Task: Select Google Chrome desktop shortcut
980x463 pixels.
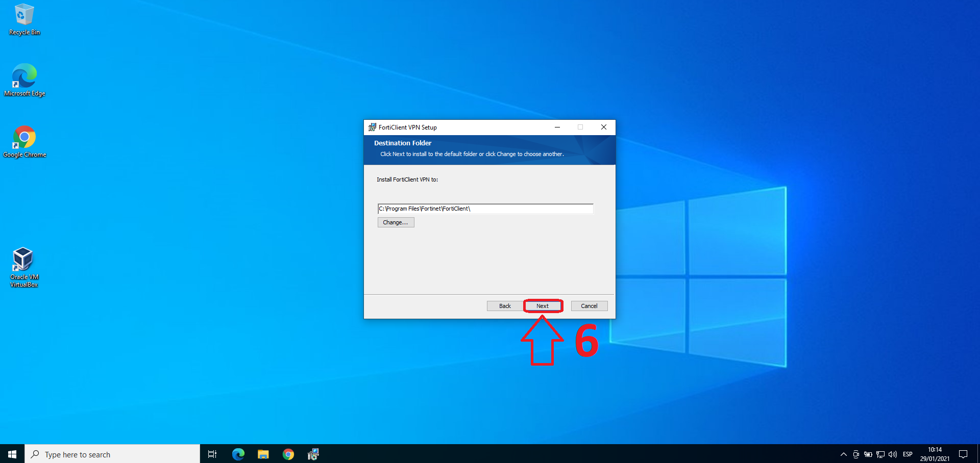Action: [24, 141]
